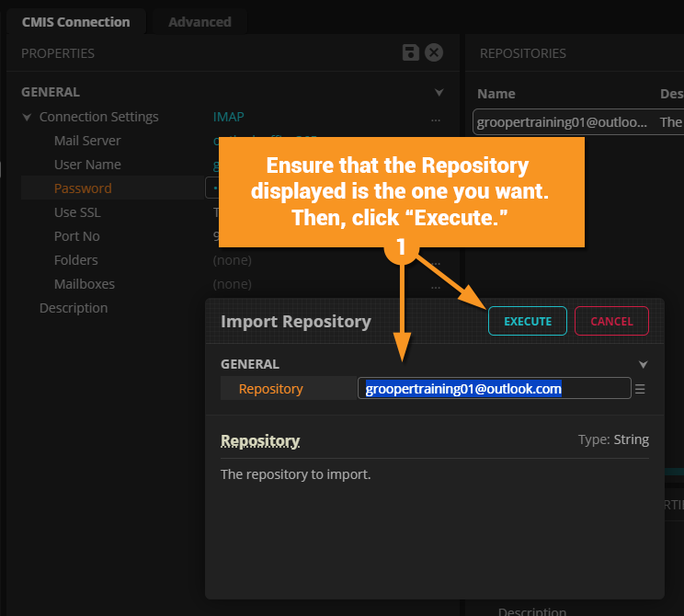Select the User Name property
The width and height of the screenshot is (684, 616).
(x=87, y=165)
